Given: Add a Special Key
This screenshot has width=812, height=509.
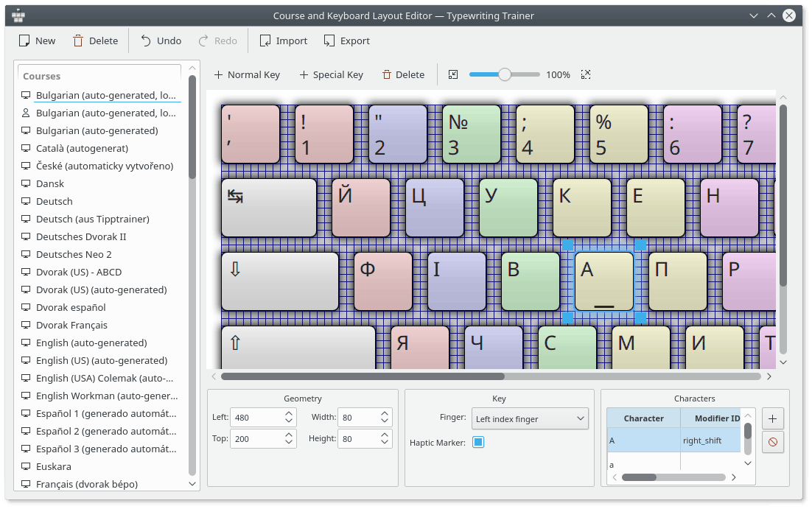Looking at the screenshot, I should tap(332, 74).
